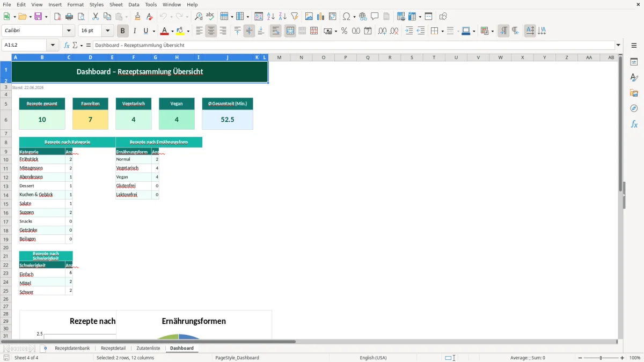
Task: Clear direct formatting icon
Action: coord(149,17)
